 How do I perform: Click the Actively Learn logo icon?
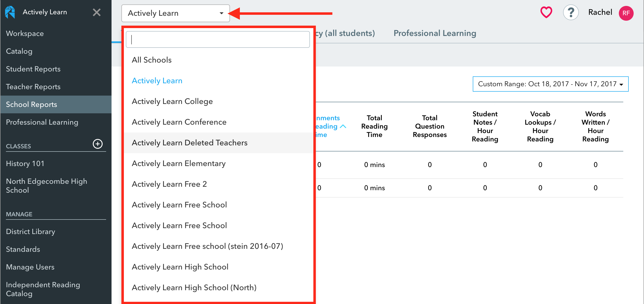[10, 12]
